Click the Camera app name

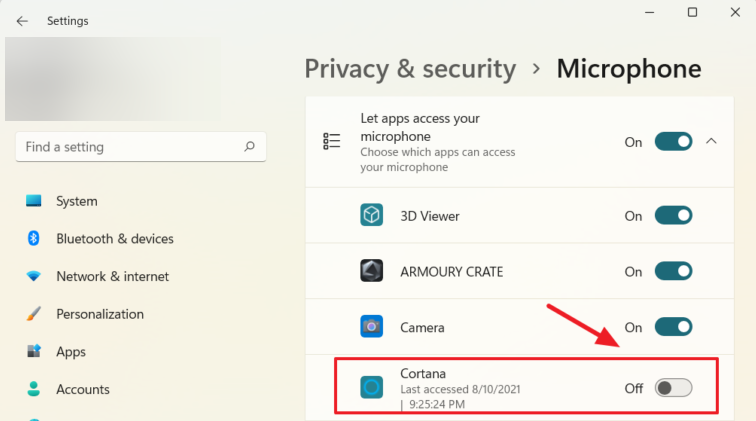click(422, 328)
